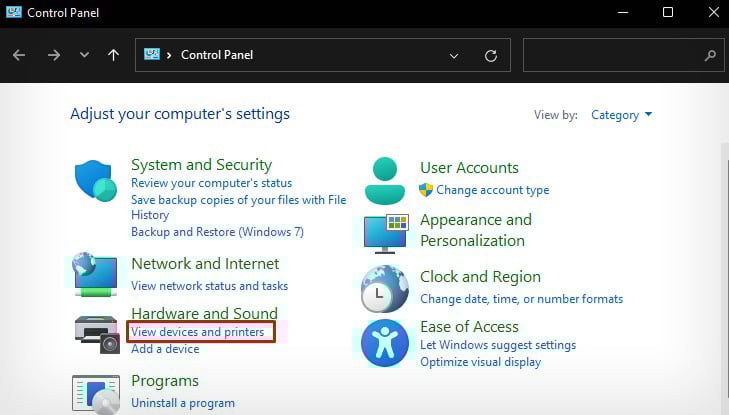Open the Hardware and Sound printer icon
This screenshot has width=729, height=415.
coord(98,334)
